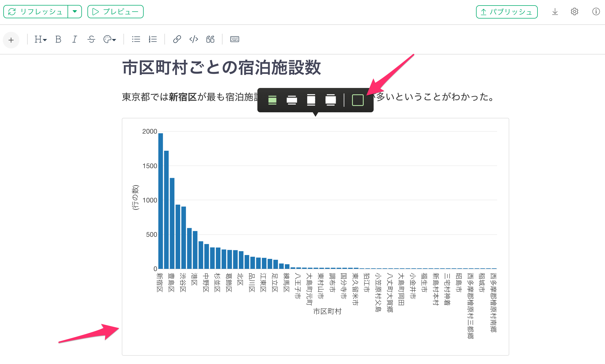The height and width of the screenshot is (364, 605).
Task: Click the 1000 y-axis tick value
Action: [x=149, y=200]
